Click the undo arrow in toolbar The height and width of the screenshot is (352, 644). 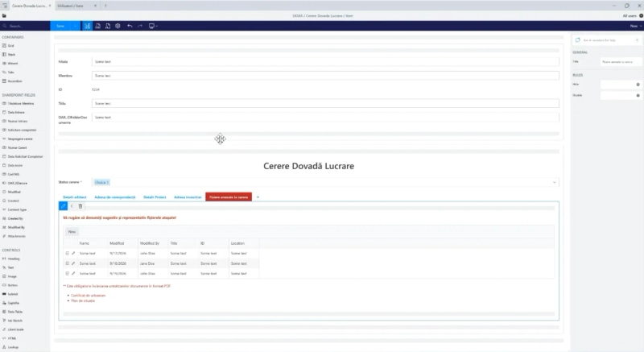click(130, 26)
